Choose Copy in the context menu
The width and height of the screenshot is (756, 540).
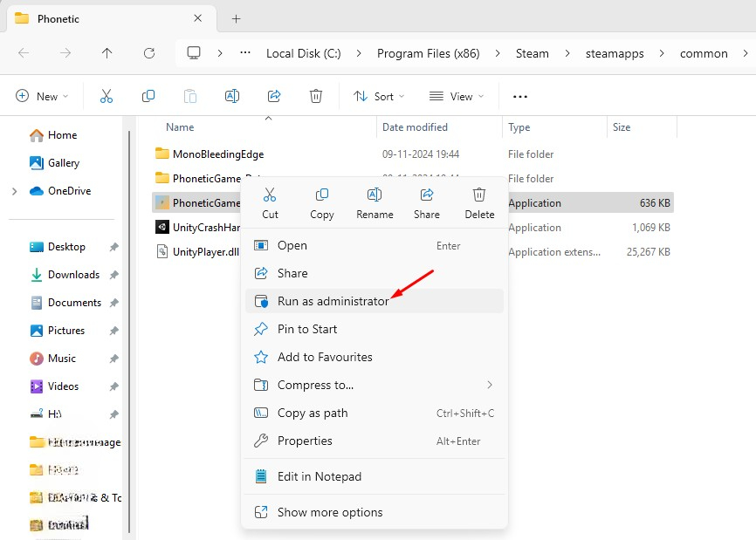tap(321, 204)
